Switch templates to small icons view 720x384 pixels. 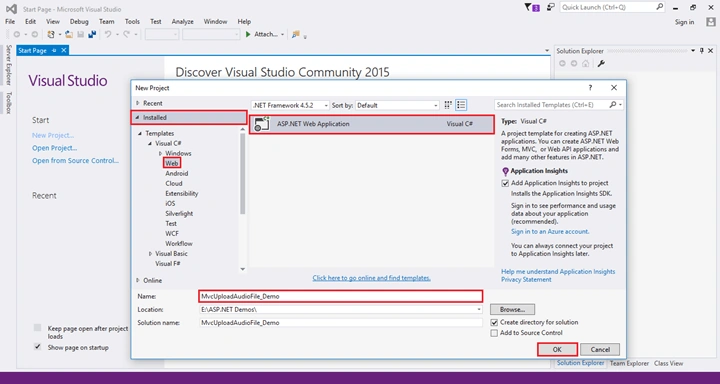click(449, 105)
